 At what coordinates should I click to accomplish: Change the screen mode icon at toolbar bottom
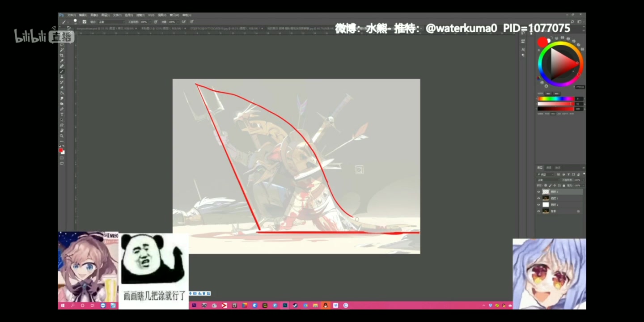(62, 163)
